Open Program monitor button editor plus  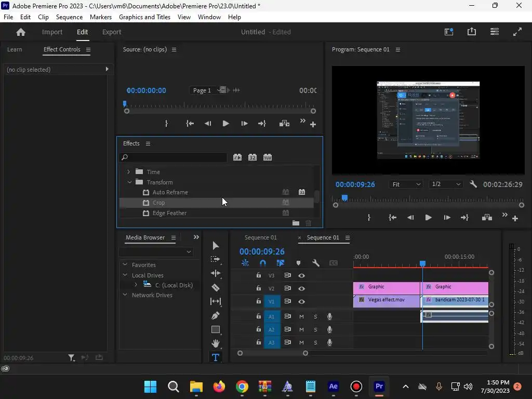(x=515, y=219)
